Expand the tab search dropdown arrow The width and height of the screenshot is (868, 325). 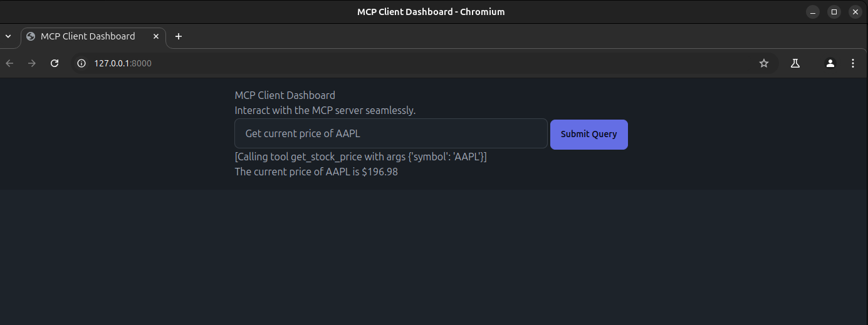[x=8, y=36]
